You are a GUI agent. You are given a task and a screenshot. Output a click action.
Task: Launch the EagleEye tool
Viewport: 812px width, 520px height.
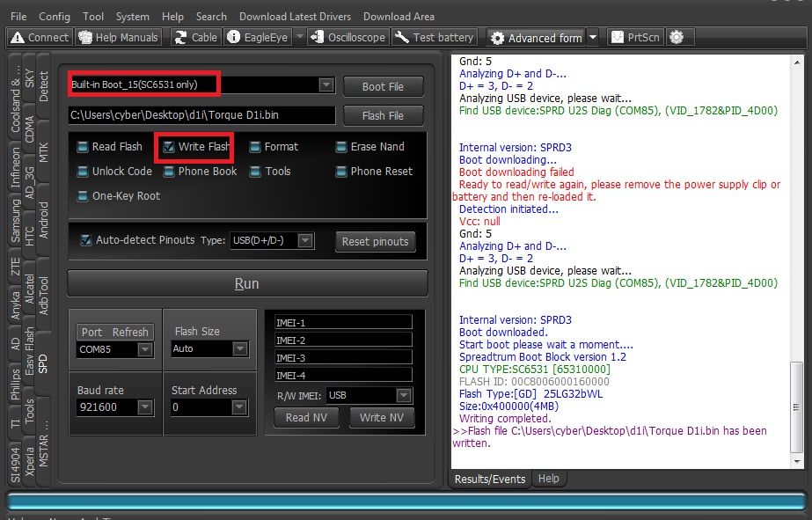[234, 38]
